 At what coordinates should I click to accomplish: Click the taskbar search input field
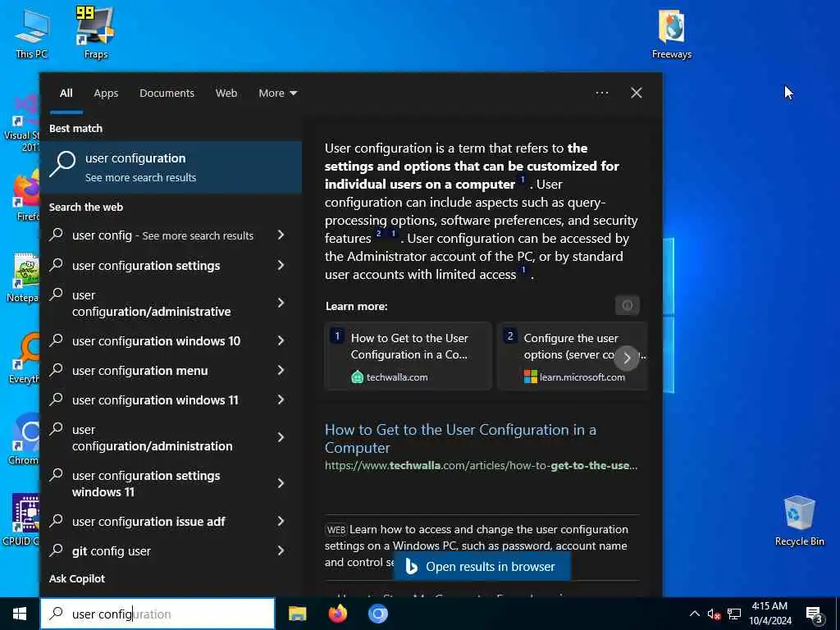click(157, 614)
